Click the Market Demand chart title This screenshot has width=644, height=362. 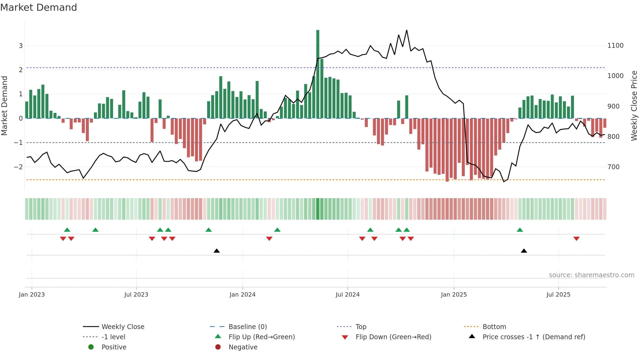point(39,8)
